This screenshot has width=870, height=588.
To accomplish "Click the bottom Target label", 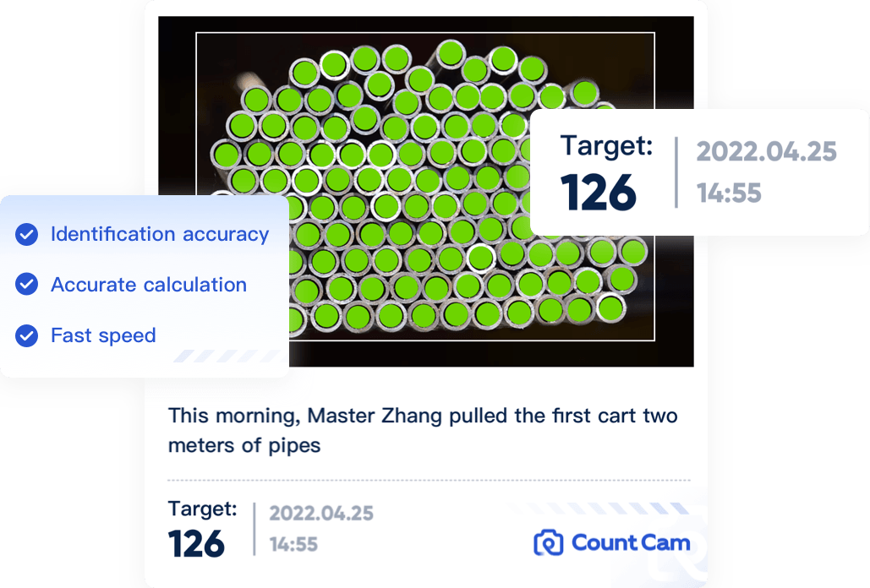I will click(202, 509).
